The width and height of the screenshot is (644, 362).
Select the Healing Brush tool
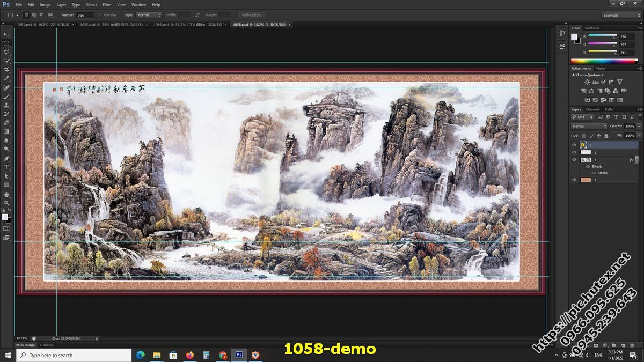[x=6, y=87]
